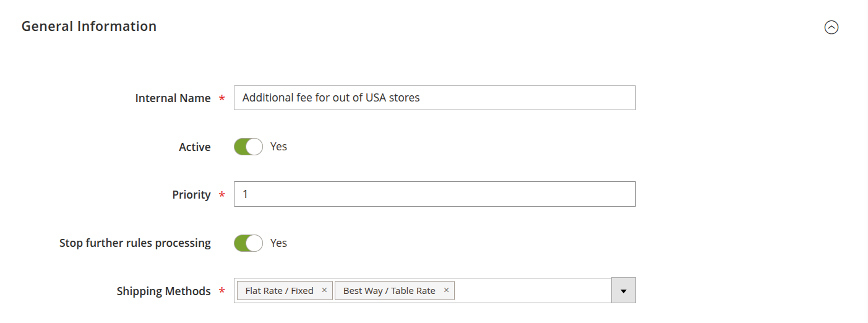Open the Shipping Methods dropdown arrow

(x=623, y=291)
